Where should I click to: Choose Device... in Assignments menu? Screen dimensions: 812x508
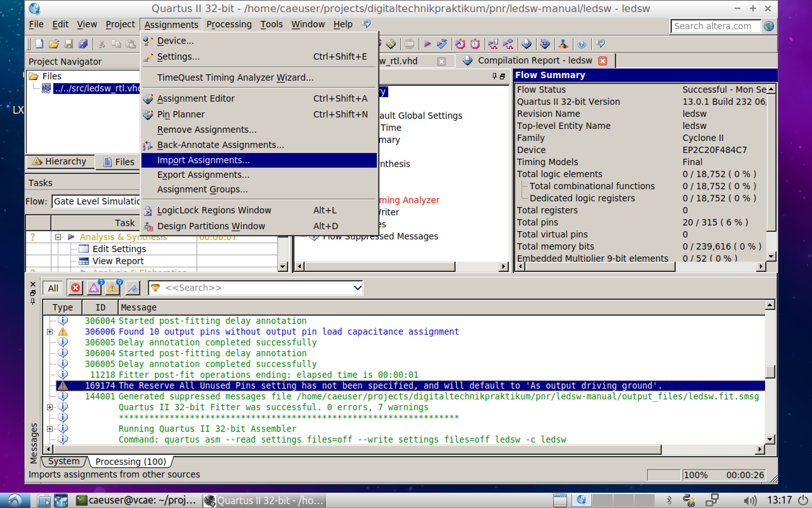click(x=259, y=41)
